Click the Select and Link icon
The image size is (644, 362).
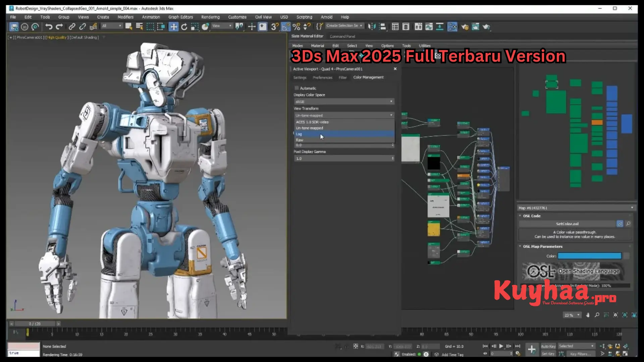71,27
